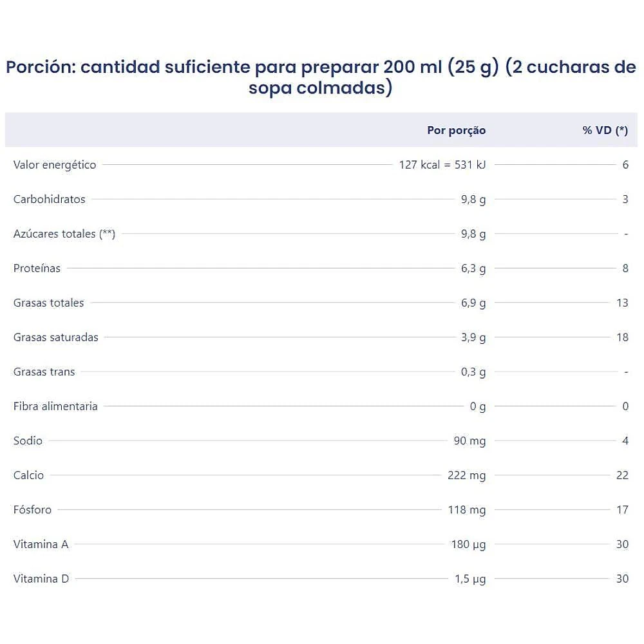This screenshot has height=644, width=644.
Task: Click the Azúcares totales (**) label
Action: 64,234
